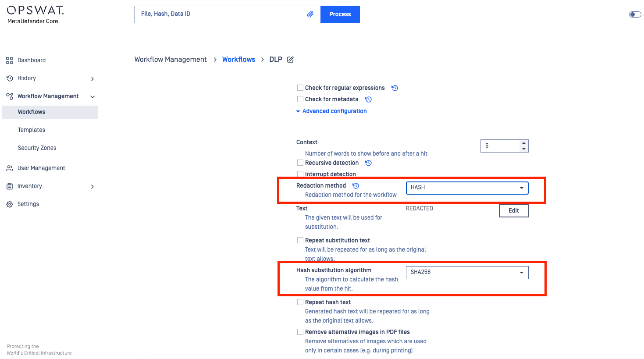This screenshot has height=359, width=644.
Task: Click the blue Process button
Action: click(x=340, y=14)
